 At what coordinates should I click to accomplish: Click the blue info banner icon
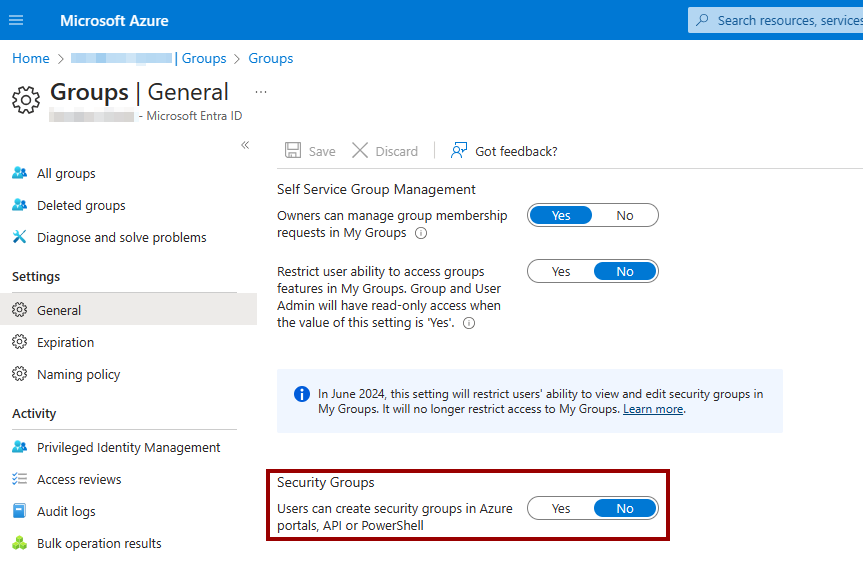pos(302,394)
